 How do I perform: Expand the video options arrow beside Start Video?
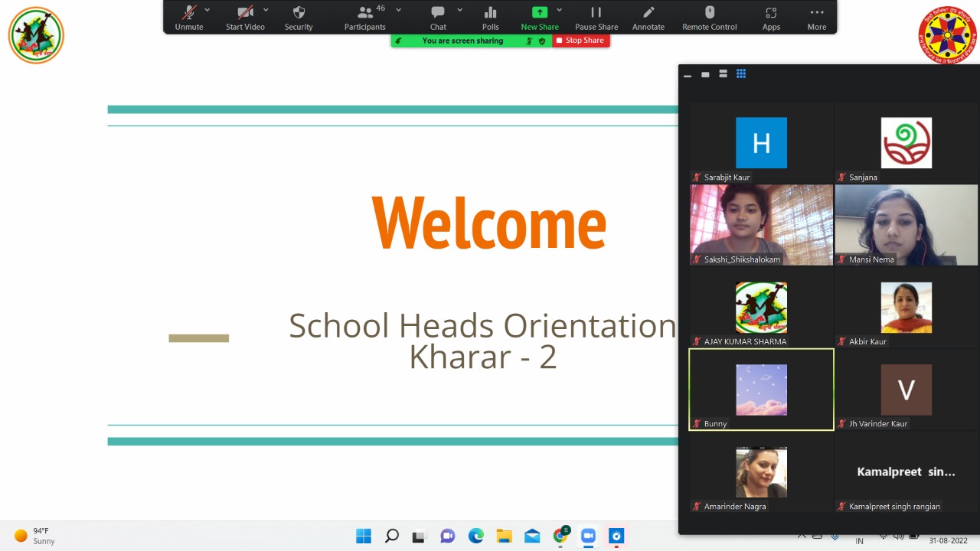click(266, 10)
